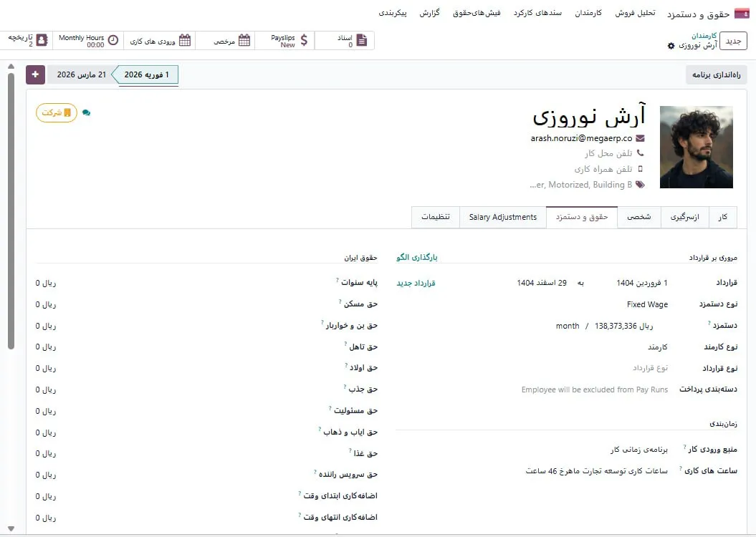Switch to the ازسرگیری tab
The height and width of the screenshot is (537, 756).
[684, 217]
